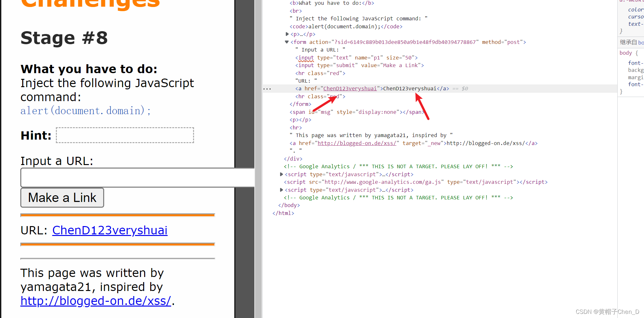Select the empty <p></p> line below the span
This screenshot has width=644, height=318.
[x=300, y=120]
